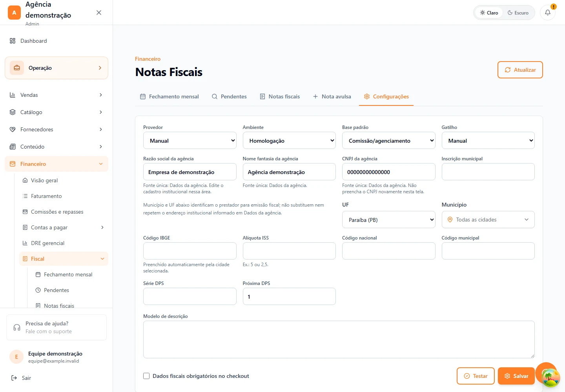565x392 pixels.
Task: Click the DRE gerencial chart icon
Action: (25, 243)
